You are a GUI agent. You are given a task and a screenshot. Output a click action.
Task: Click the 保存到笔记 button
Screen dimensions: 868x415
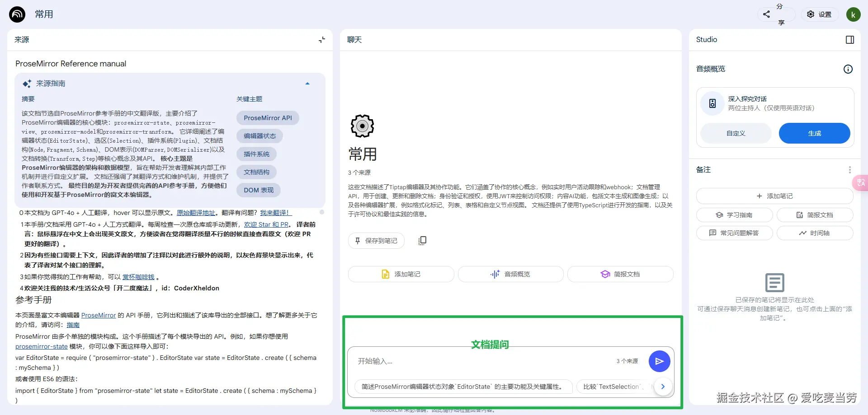[376, 241]
